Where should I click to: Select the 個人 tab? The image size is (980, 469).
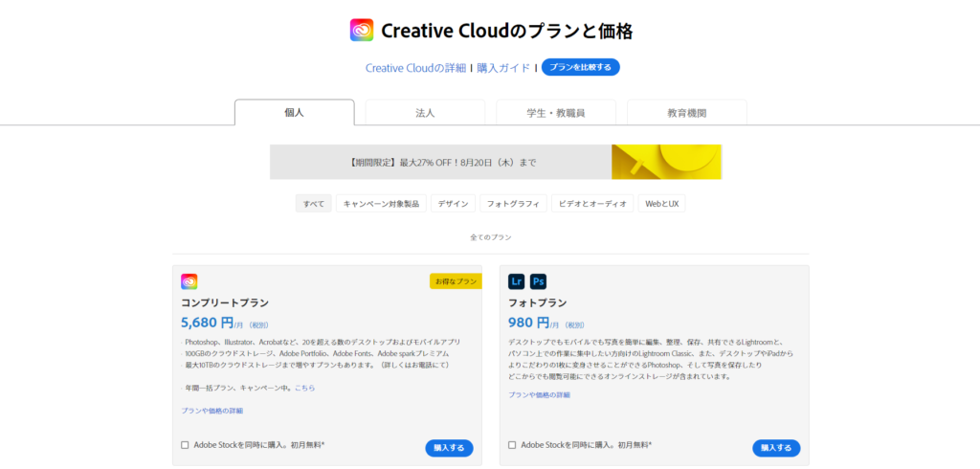295,113
